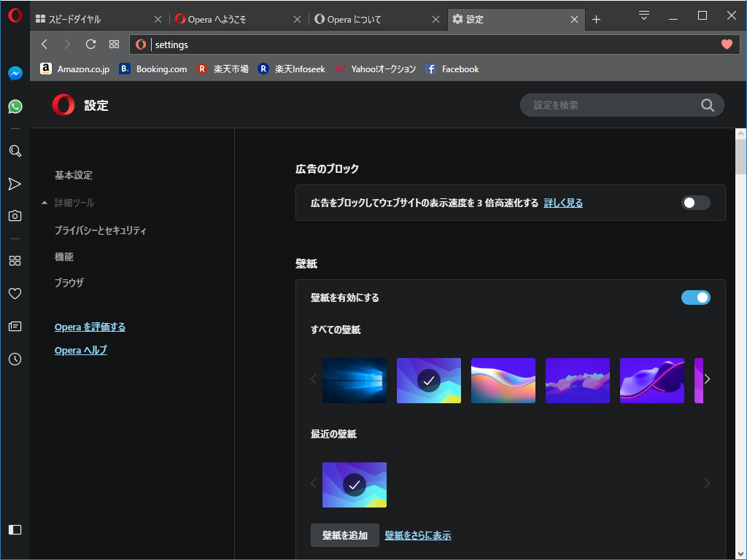Screen dimensions: 747x560
Task: Click the 壁紙を追加 button
Action: 344,535
